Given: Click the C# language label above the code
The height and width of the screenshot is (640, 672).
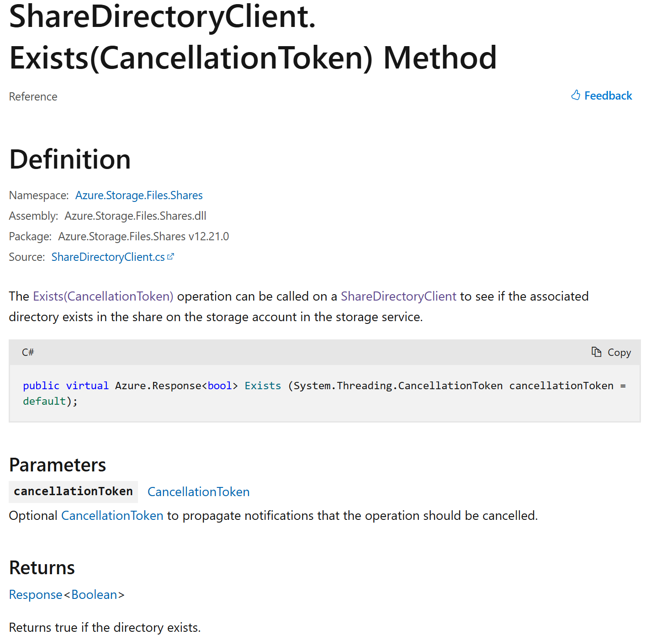Looking at the screenshot, I should tap(28, 352).
